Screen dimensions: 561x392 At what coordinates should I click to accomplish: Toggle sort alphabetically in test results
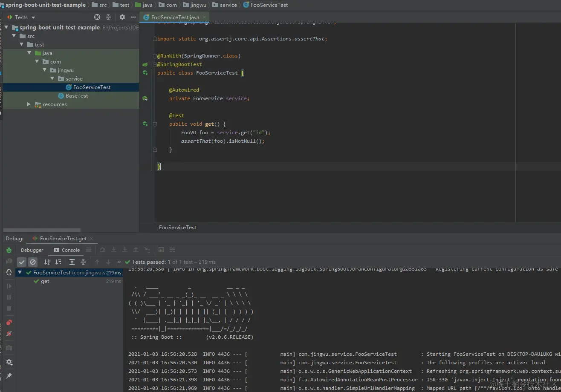coord(47,262)
